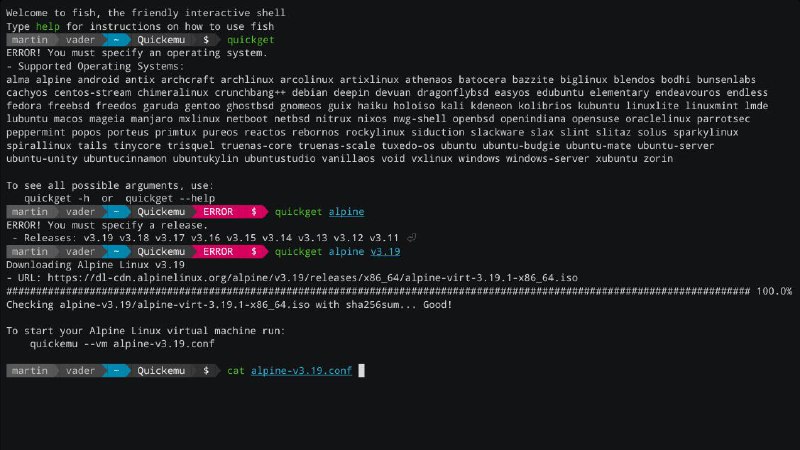Viewport: 800px width, 450px height.
Task: Click the "vader" prompt segment on the cat line
Action: tap(80, 371)
